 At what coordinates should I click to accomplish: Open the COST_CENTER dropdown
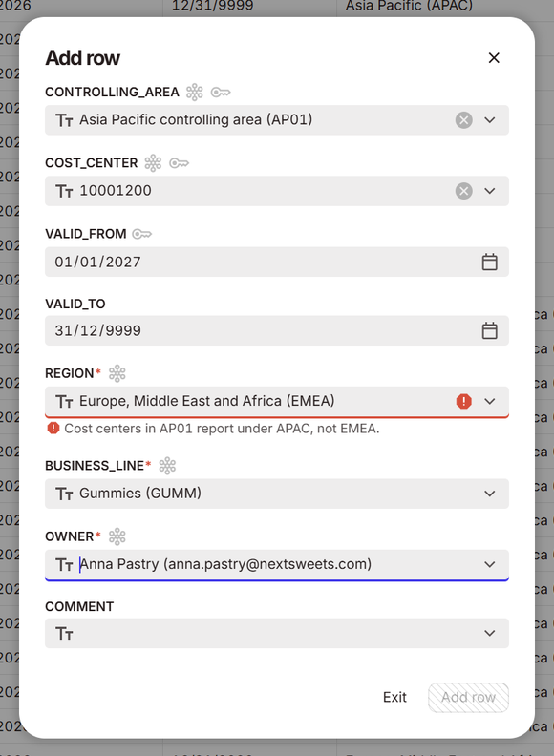click(x=490, y=191)
